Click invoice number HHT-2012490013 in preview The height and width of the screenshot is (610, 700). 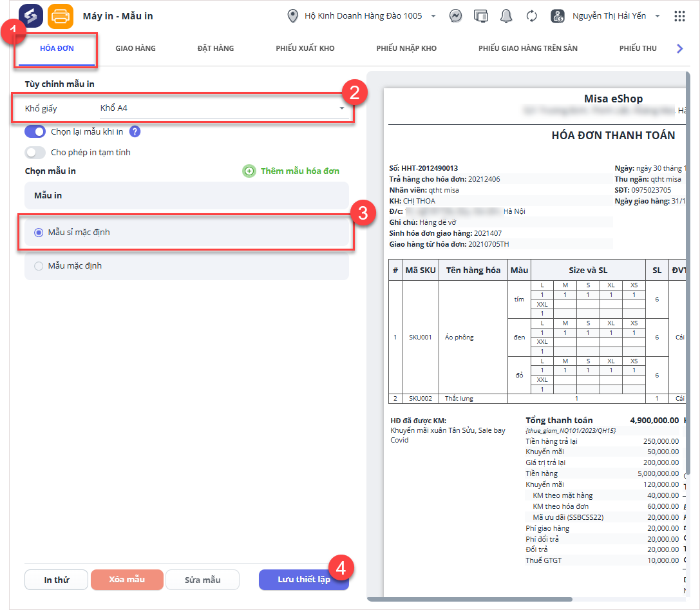tap(430, 168)
